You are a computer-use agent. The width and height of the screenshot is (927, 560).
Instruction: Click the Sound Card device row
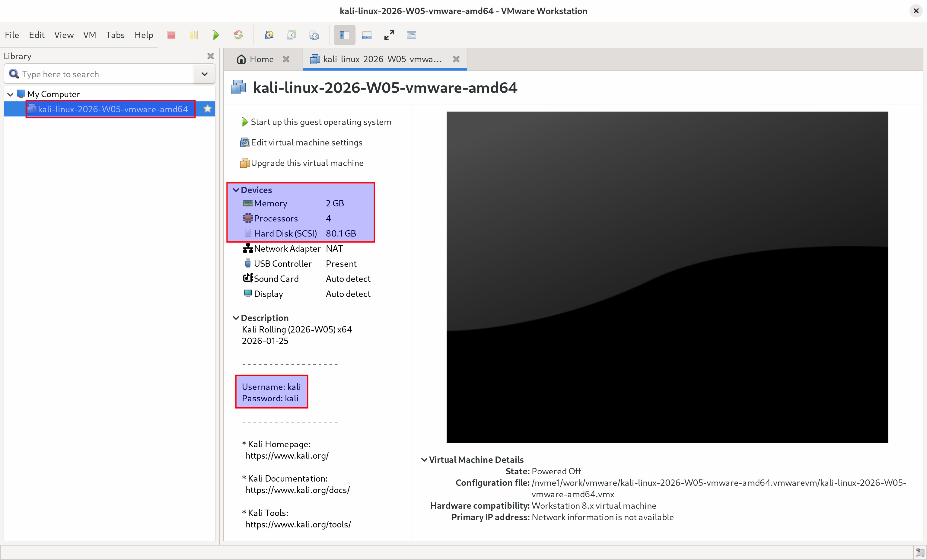[307, 279]
